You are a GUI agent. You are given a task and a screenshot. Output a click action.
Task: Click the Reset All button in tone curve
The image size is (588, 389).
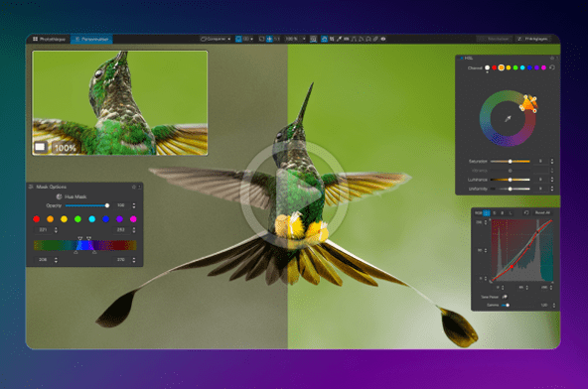[x=542, y=213]
